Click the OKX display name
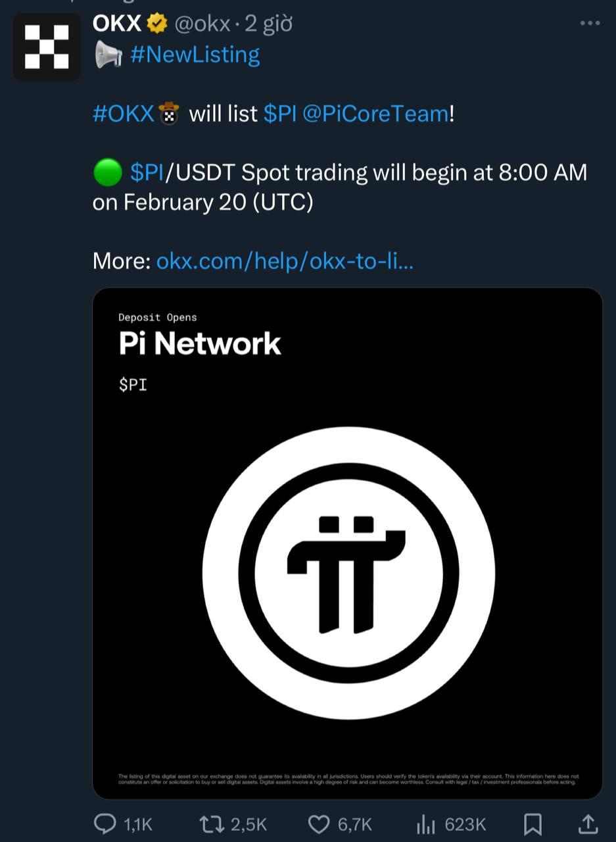The image size is (616, 842). coord(117,24)
